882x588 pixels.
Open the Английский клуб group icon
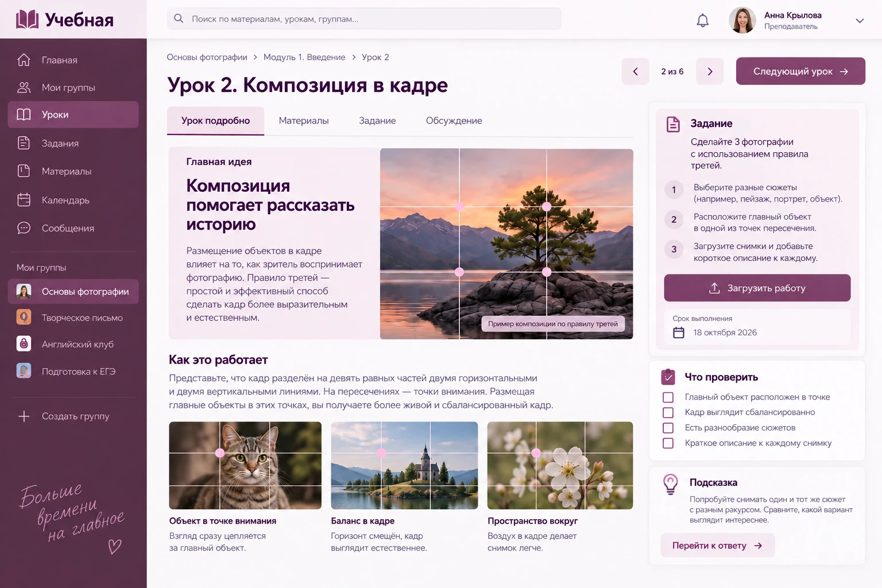tap(24, 344)
